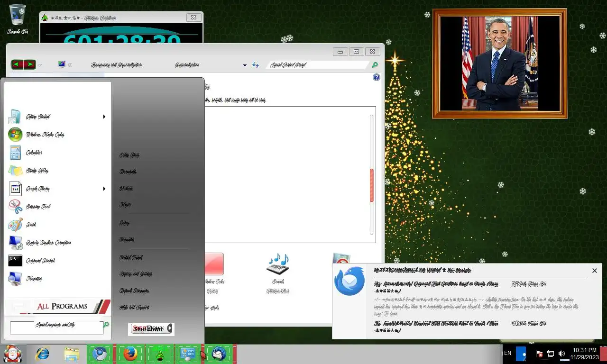Click the Shut Down button
This screenshot has width=607, height=364.
(147, 328)
